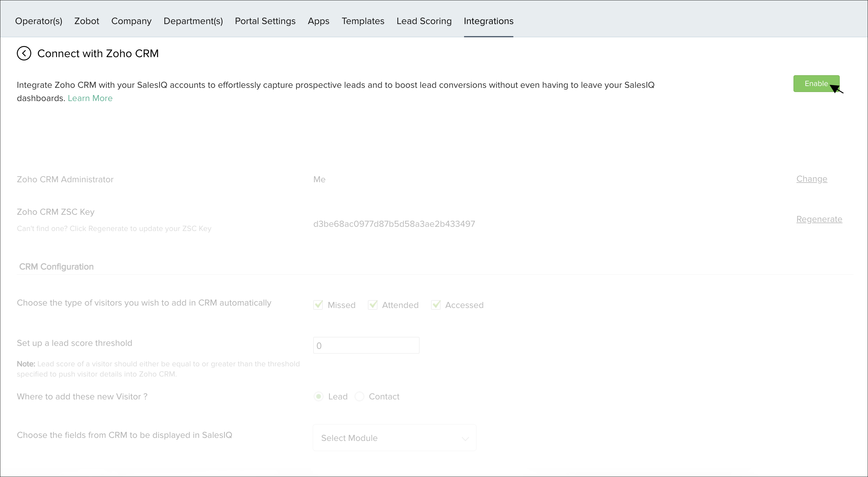Click the CRM Configuration section heading
Image resolution: width=868 pixels, height=477 pixels.
(x=56, y=267)
